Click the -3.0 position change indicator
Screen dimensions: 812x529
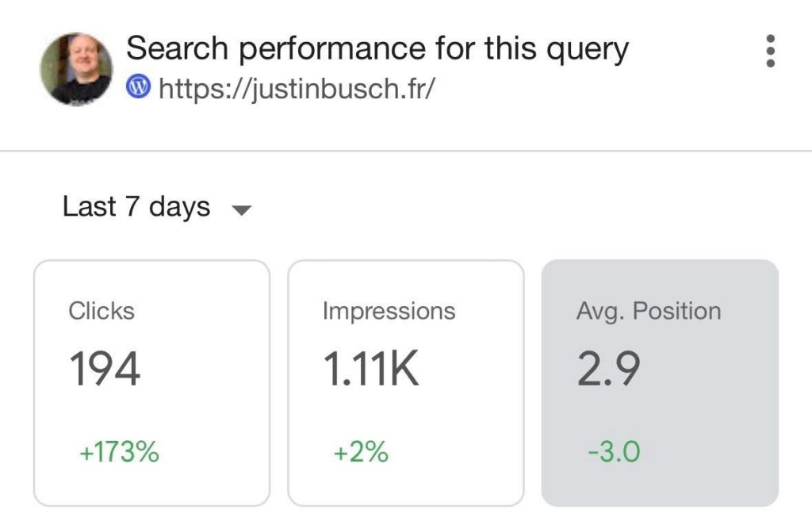(x=614, y=453)
